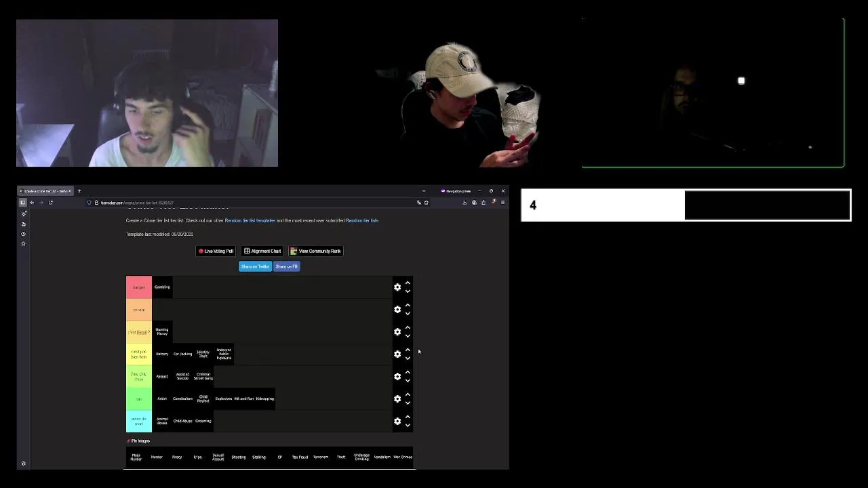
Task: Click the yellow c'est illegal tier label
Action: pos(139,332)
